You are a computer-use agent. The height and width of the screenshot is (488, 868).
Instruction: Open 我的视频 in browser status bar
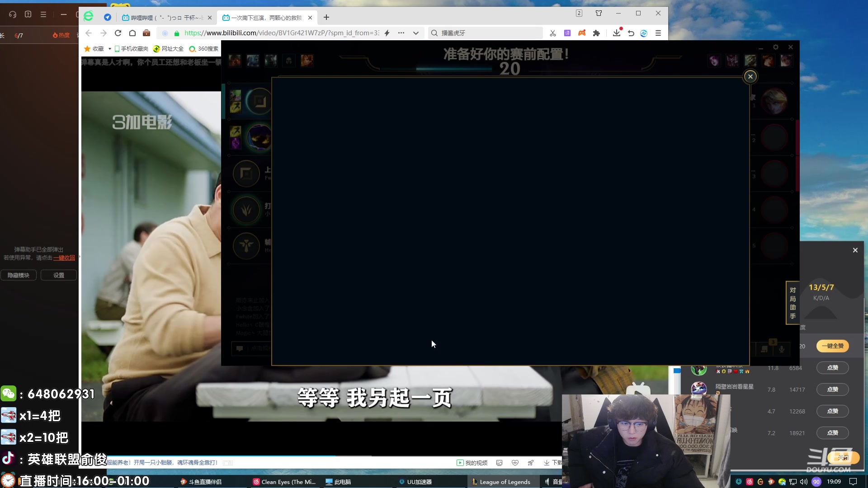(x=472, y=463)
